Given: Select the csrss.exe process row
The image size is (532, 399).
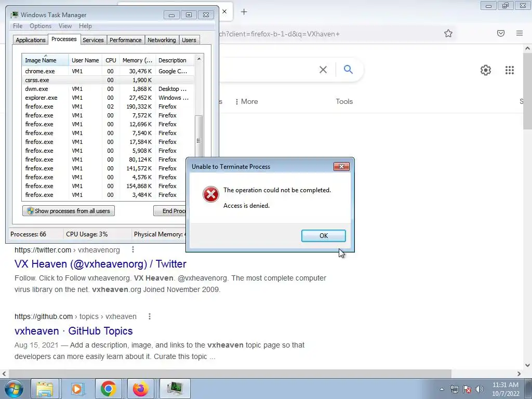Looking at the screenshot, I should pos(108,80).
